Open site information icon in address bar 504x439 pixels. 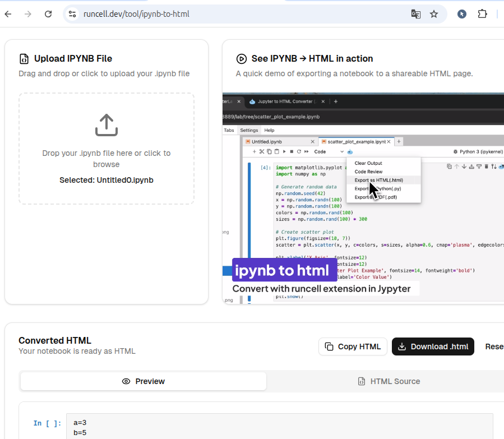(x=72, y=14)
